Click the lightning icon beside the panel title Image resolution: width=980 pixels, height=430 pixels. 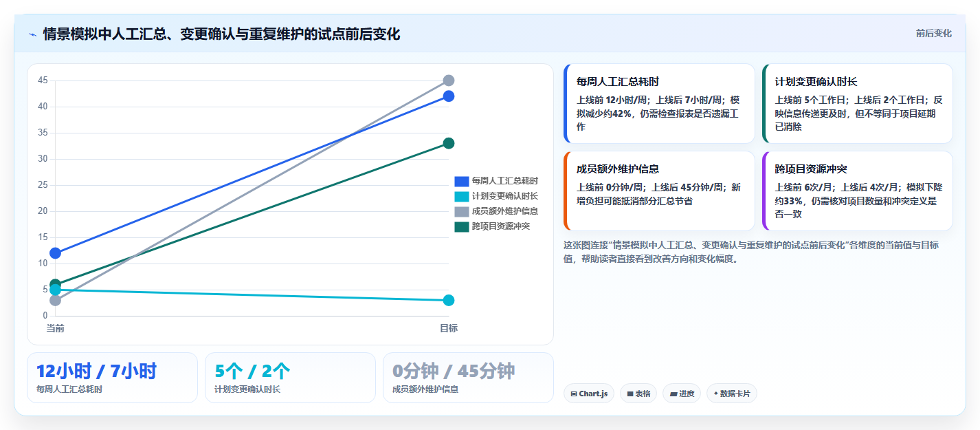[32, 34]
